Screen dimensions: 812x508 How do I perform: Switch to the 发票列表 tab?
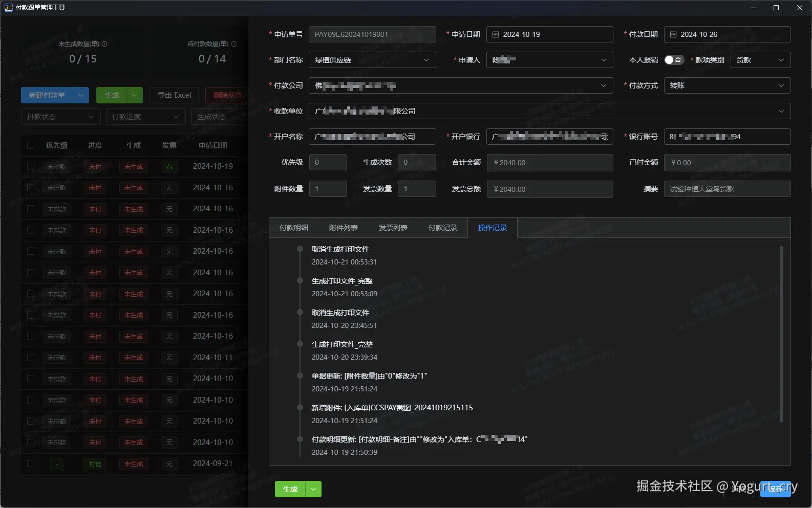click(x=393, y=228)
